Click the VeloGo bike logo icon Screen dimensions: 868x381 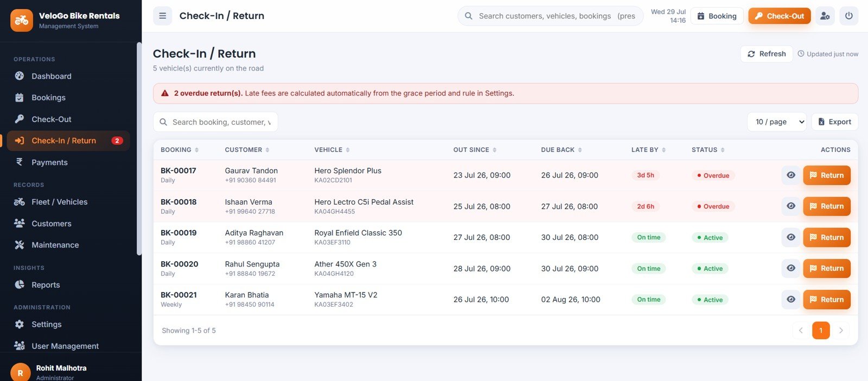click(21, 21)
